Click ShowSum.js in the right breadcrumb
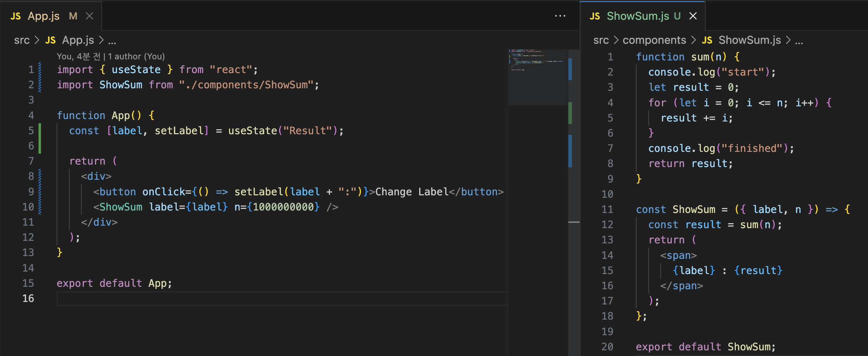 [750, 40]
